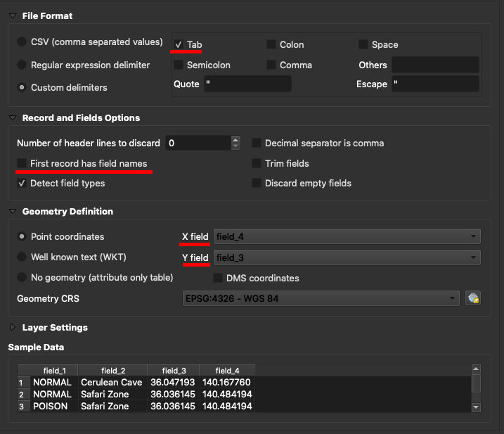Choose Regular expression delimiter option
Image resolution: width=504 pixels, height=434 pixels.
pos(22,65)
